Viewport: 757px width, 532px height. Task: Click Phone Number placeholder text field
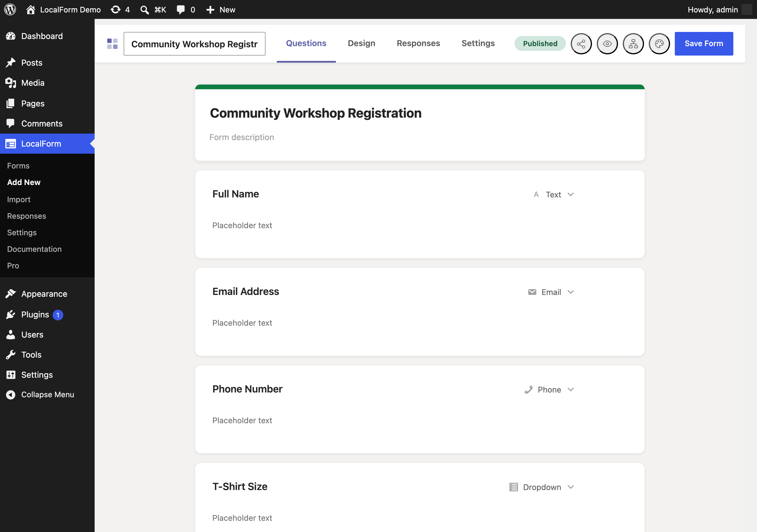point(242,421)
